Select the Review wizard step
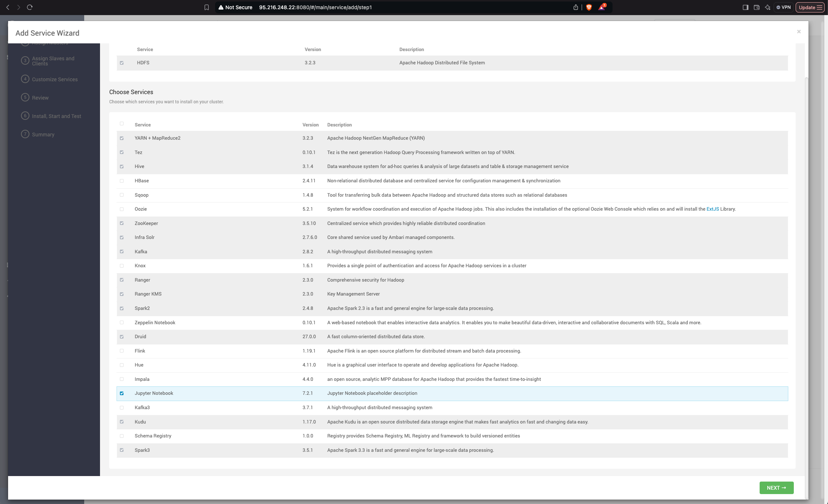Screen dimensions: 828x504 [40, 98]
